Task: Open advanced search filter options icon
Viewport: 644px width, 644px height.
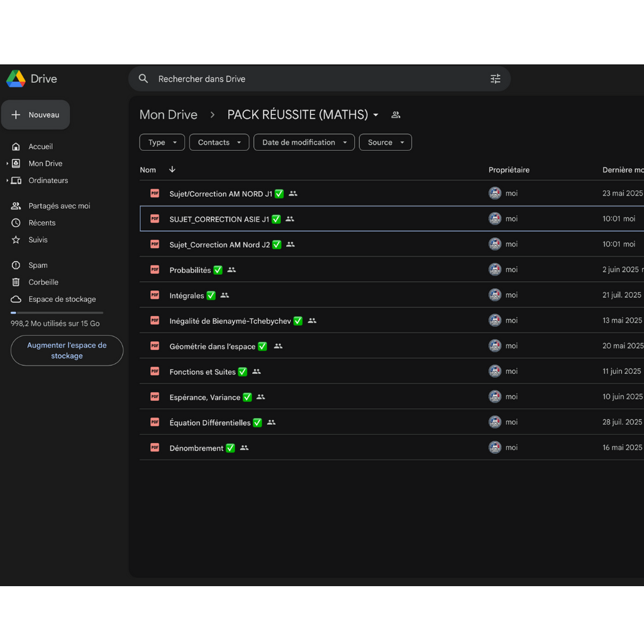Action: [x=496, y=79]
